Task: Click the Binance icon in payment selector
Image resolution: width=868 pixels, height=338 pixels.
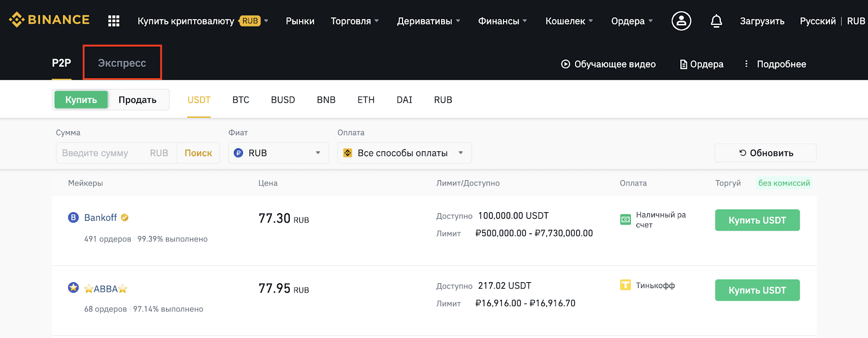Action: coord(348,153)
